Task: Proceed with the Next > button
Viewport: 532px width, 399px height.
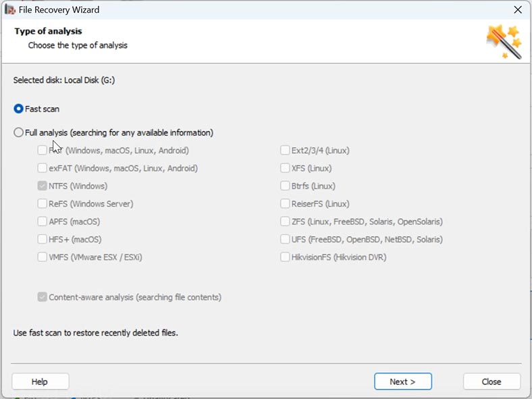Action: pyautogui.click(x=403, y=381)
